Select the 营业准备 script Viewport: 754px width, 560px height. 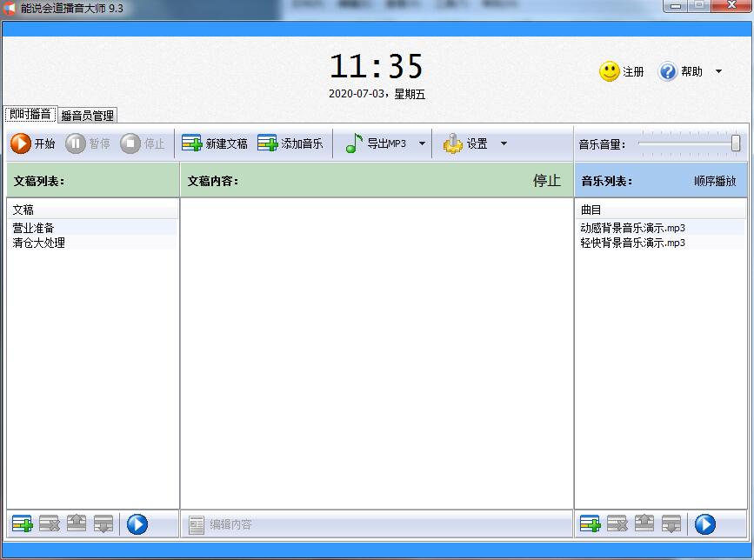click(92, 228)
